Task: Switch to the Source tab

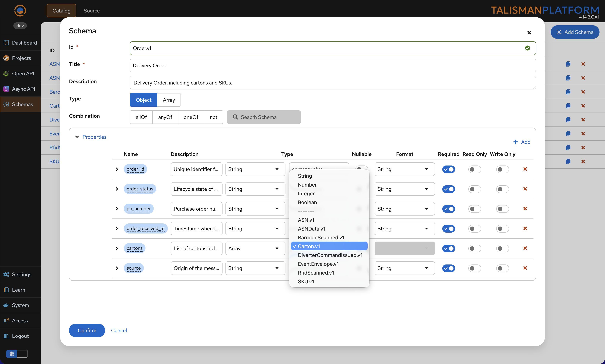Action: click(x=92, y=11)
